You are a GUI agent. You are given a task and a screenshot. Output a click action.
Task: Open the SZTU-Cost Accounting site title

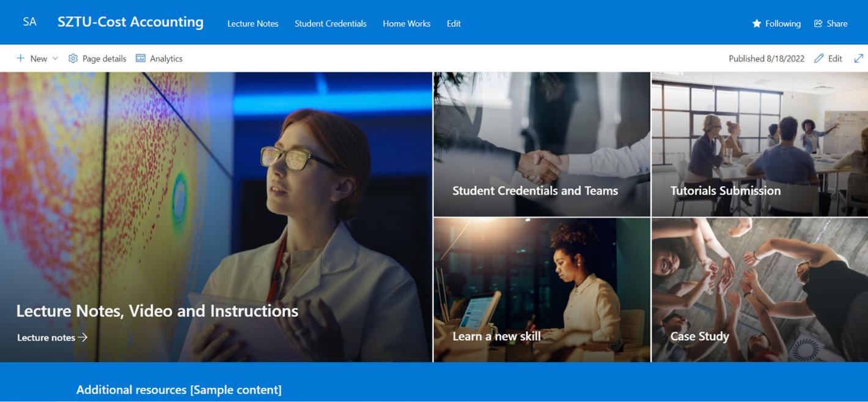click(x=131, y=22)
